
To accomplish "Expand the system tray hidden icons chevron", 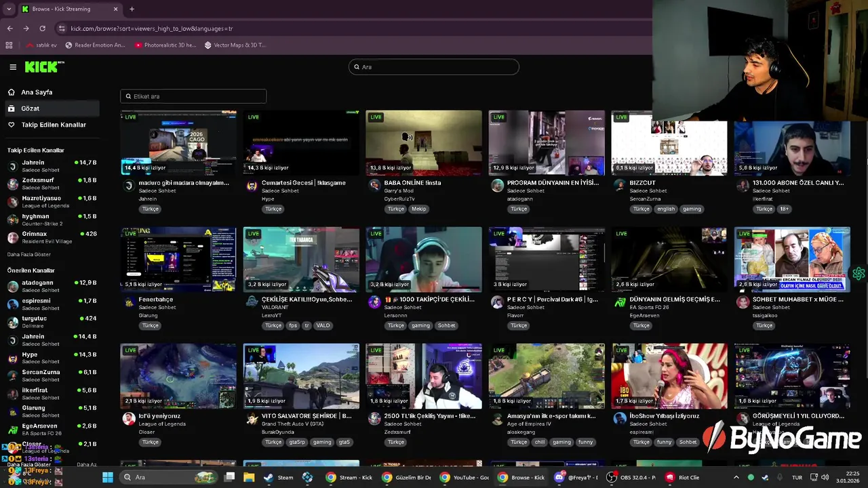I will [x=736, y=477].
